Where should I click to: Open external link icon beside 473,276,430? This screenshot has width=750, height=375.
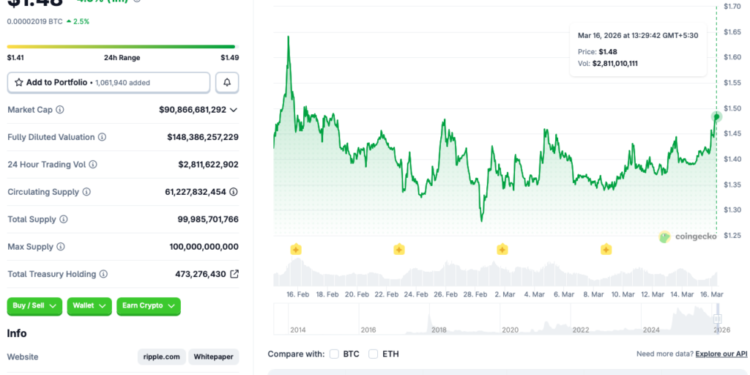pos(234,274)
